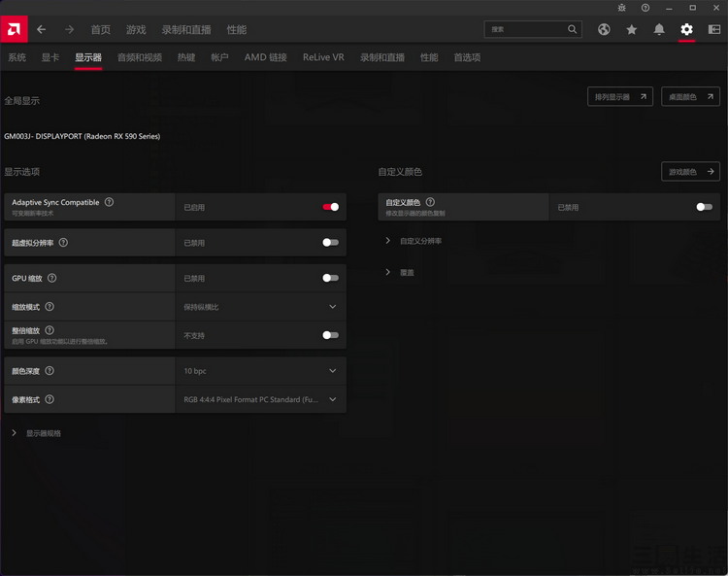
Task: Enable 自定义颜色 toggle
Action: tap(705, 207)
